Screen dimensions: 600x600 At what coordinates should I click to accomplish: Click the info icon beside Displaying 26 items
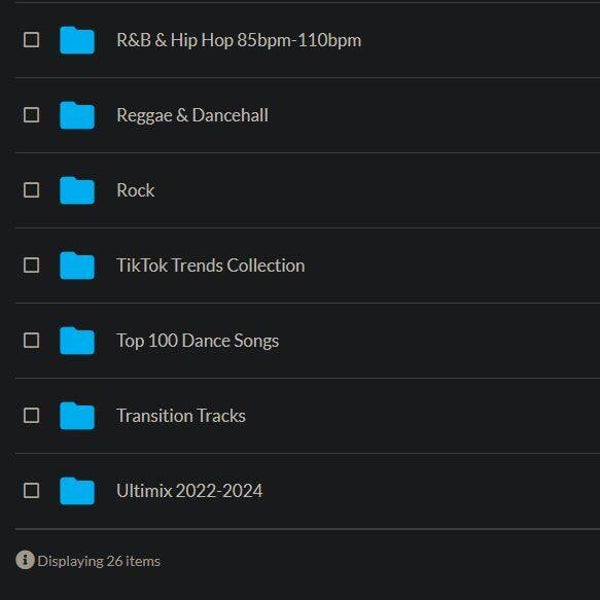[25, 560]
